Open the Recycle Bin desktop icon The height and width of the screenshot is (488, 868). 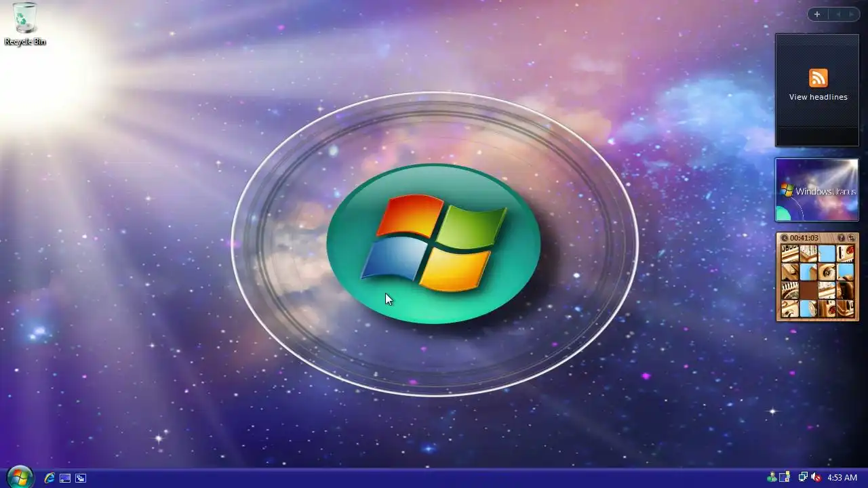click(25, 24)
